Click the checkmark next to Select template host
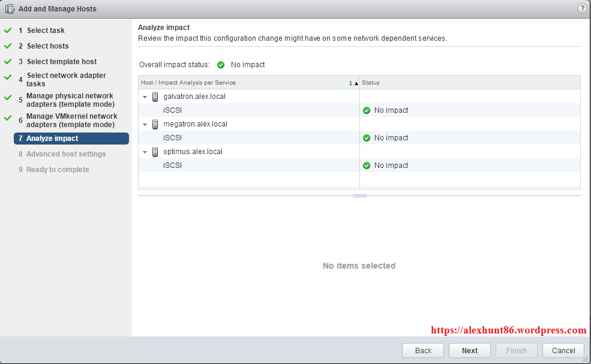591x364 pixels. pos(8,61)
